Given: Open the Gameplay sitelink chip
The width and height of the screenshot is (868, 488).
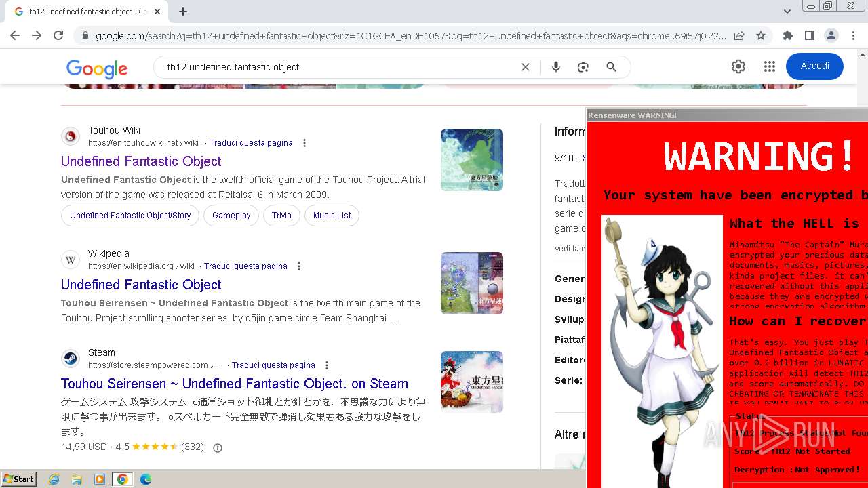Looking at the screenshot, I should 231,216.
